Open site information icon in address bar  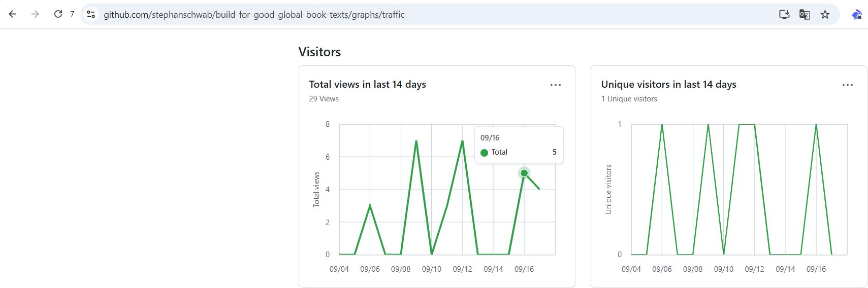[91, 14]
